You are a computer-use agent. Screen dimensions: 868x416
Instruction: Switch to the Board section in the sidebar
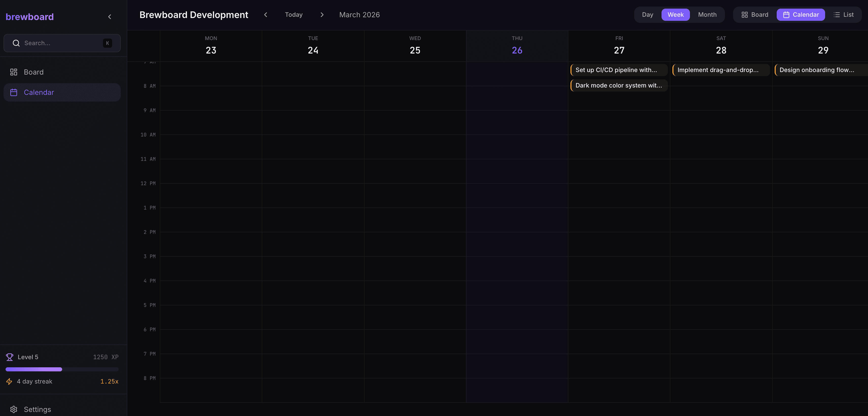tap(33, 72)
